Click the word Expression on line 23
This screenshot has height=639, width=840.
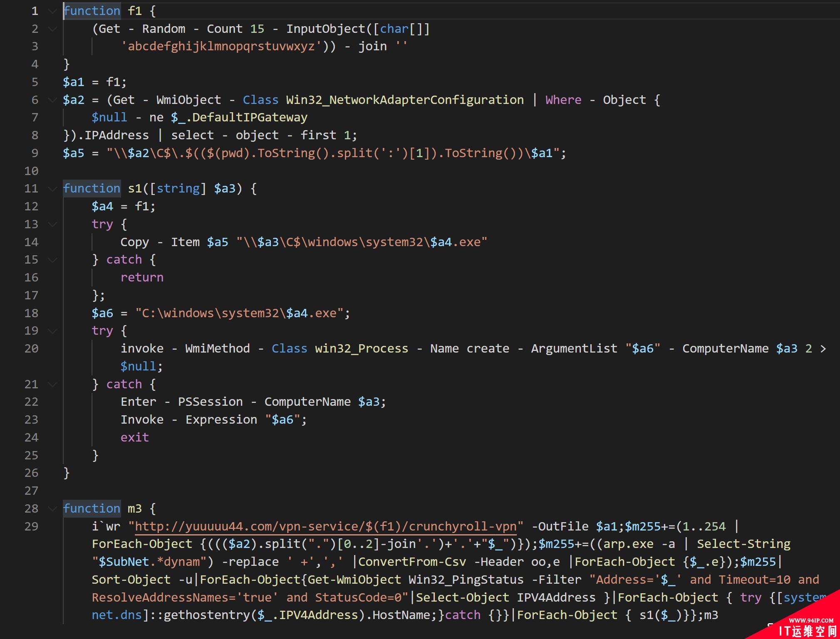[221, 420]
